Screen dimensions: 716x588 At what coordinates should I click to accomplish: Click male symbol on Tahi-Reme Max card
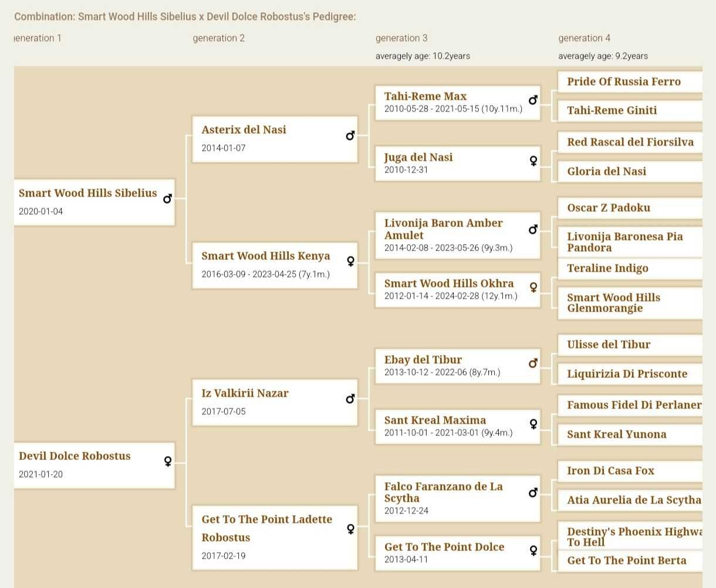click(533, 100)
